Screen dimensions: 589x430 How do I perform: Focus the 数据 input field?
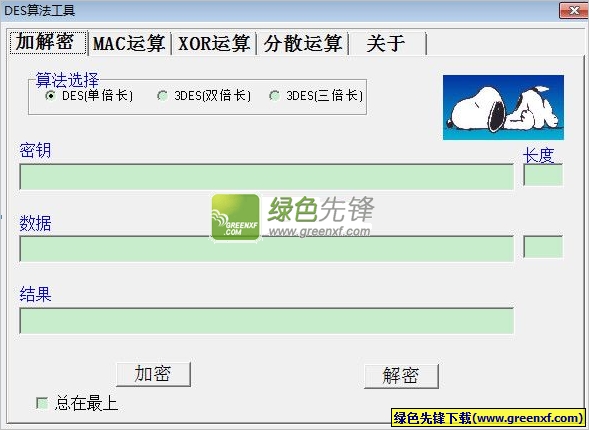pyautogui.click(x=266, y=248)
